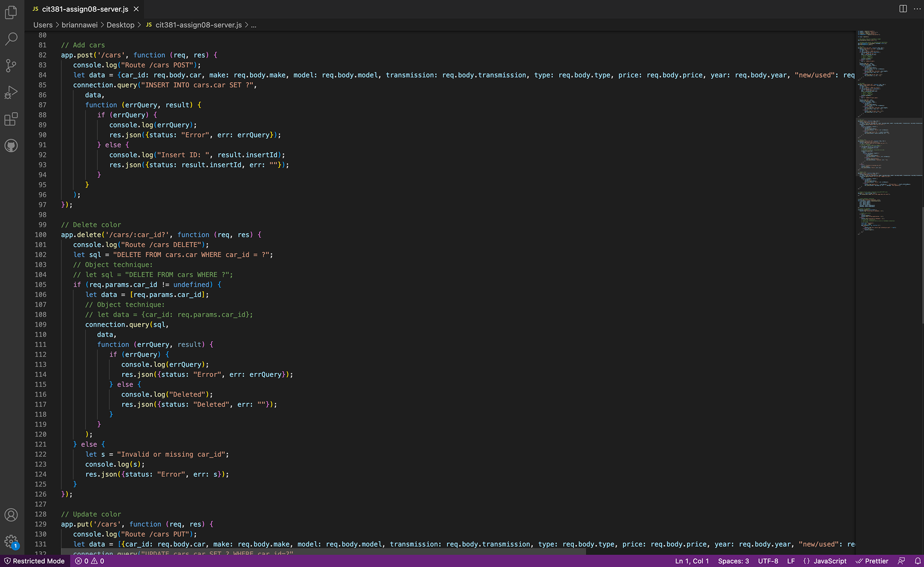Click the "Route /cars DELETE" string

(161, 245)
